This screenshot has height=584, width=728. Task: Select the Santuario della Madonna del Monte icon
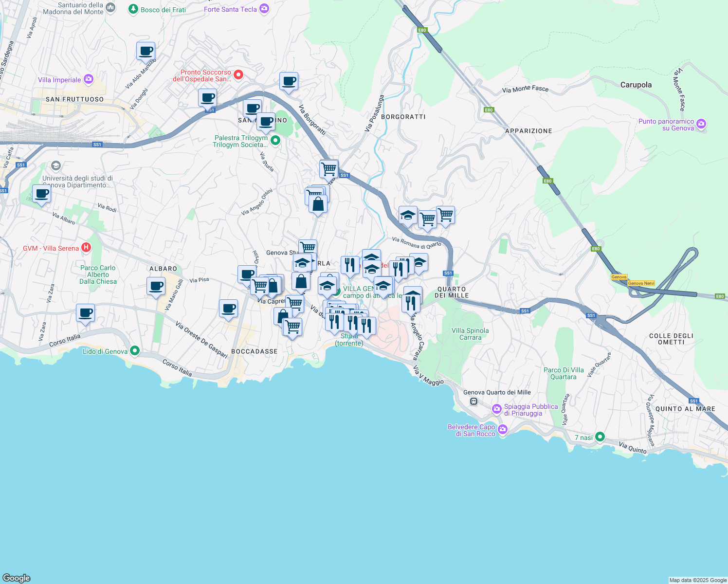[x=110, y=7]
